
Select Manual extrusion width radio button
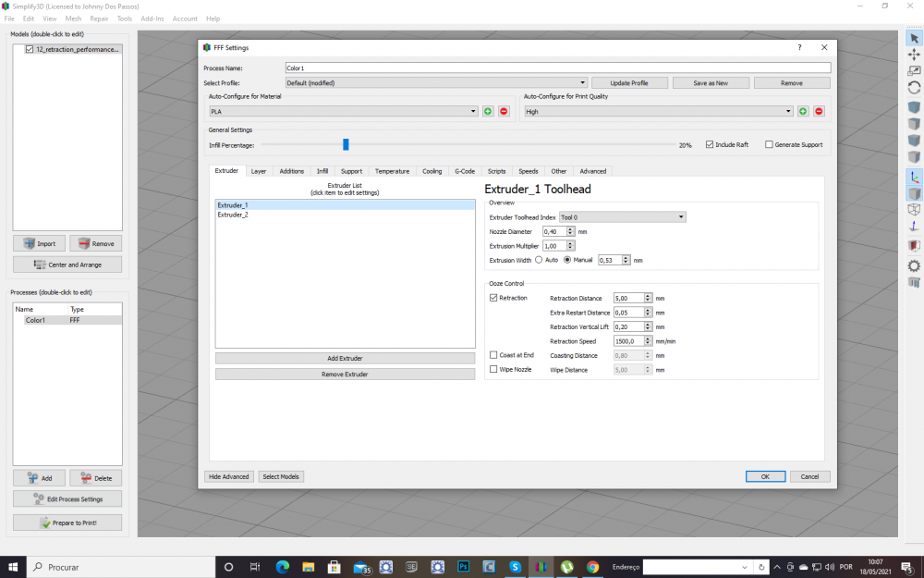click(x=567, y=260)
